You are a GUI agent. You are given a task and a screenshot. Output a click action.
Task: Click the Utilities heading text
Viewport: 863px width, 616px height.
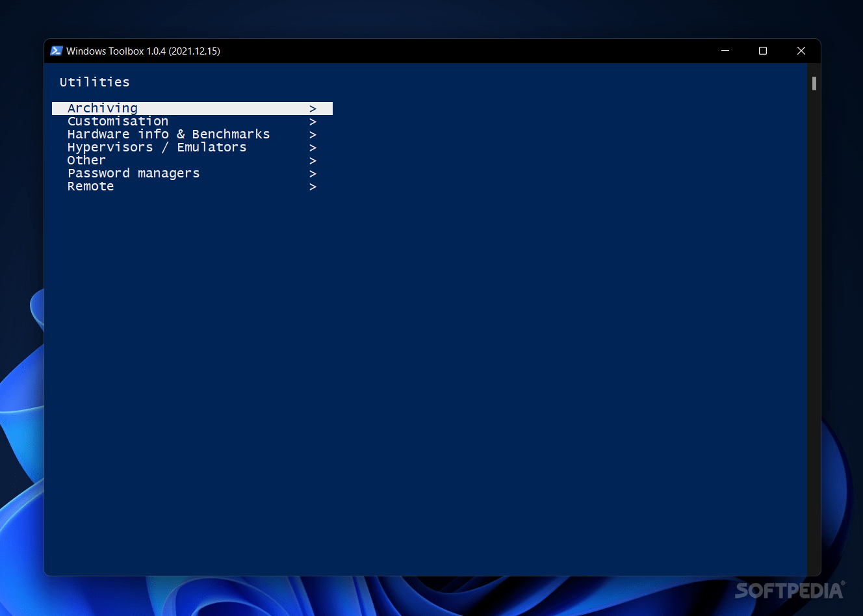point(95,82)
